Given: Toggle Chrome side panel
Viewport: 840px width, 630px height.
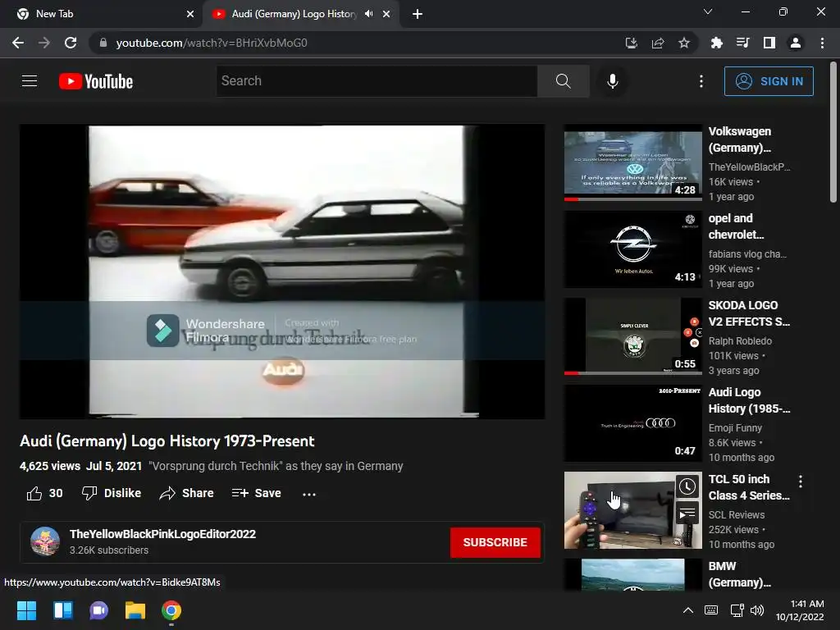Looking at the screenshot, I should pos(769,43).
